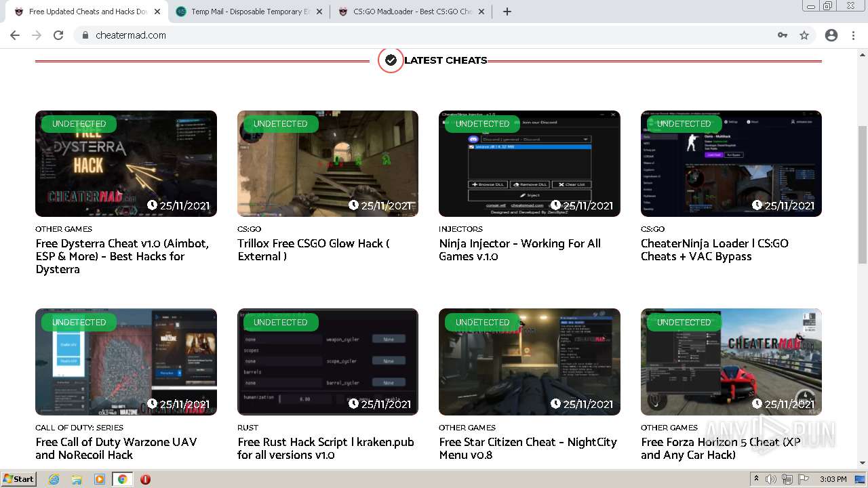Show hidden system tray icons
Viewport: 868px width, 488px height.
pyautogui.click(x=757, y=479)
